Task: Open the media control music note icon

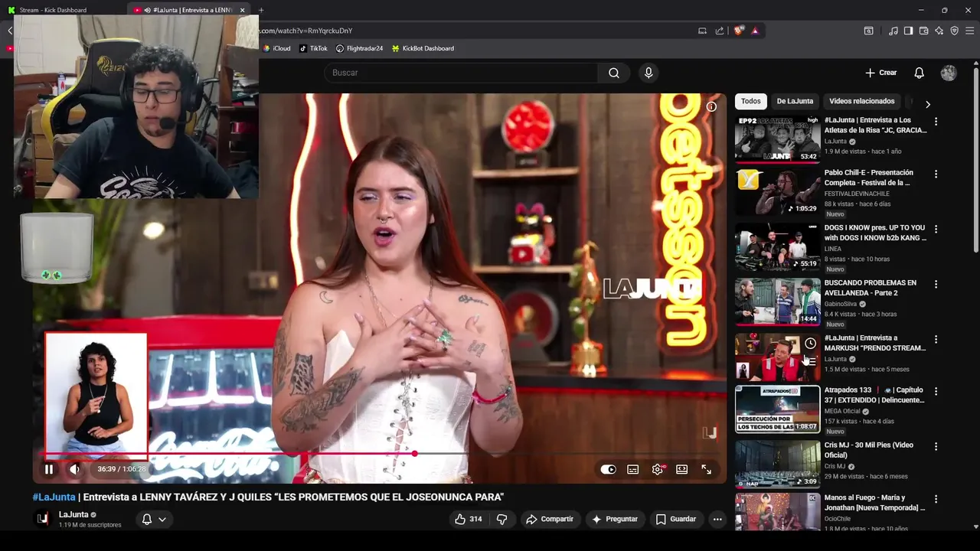Action: tap(893, 31)
